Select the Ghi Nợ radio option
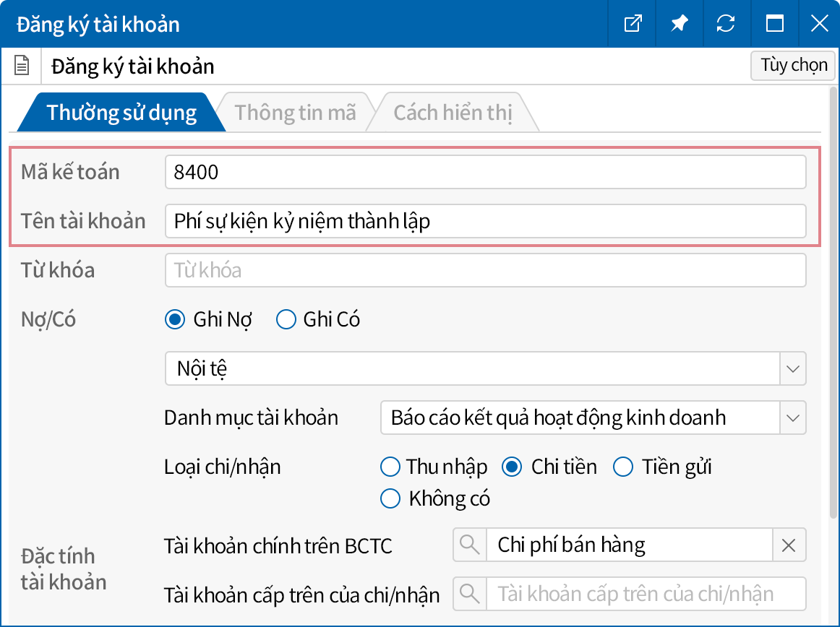The height and width of the screenshot is (627, 840). 175,320
